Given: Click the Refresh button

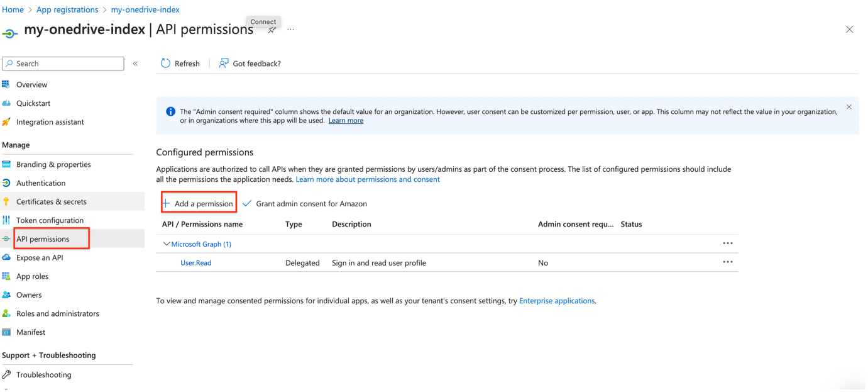Looking at the screenshot, I should [x=180, y=64].
